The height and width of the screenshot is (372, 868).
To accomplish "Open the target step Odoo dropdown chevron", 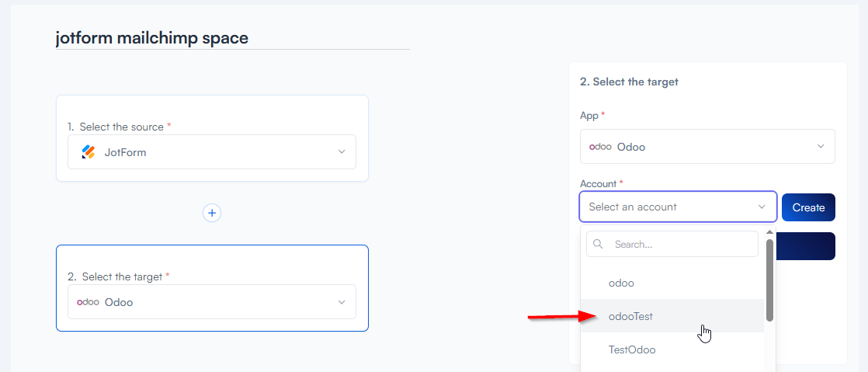I will (x=342, y=302).
